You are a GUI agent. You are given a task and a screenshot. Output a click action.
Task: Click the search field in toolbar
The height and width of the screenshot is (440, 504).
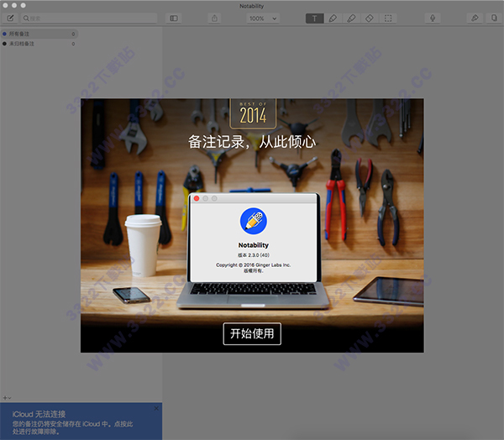tap(89, 18)
